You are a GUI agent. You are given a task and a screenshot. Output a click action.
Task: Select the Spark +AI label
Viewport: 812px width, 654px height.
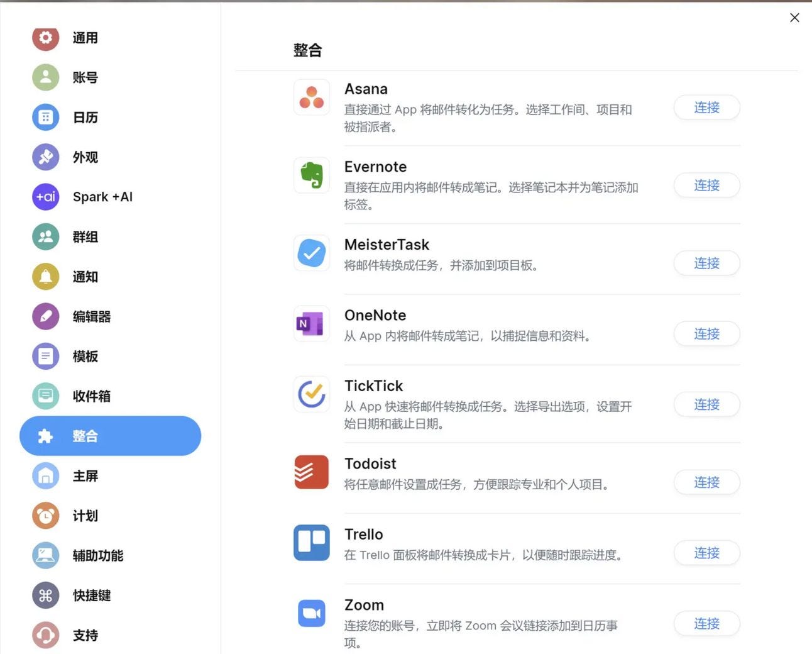102,197
